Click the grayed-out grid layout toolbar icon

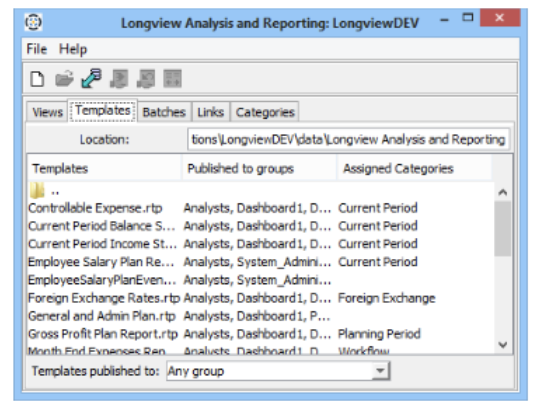tap(172, 79)
